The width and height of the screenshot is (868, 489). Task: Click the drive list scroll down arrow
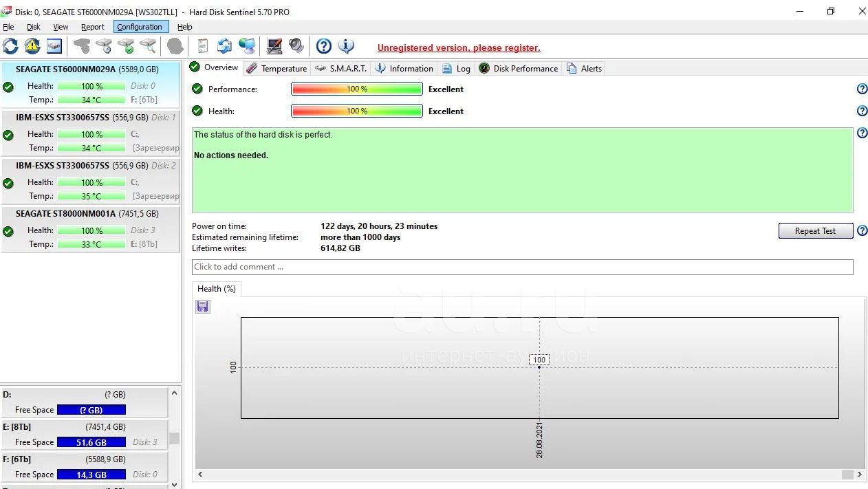pyautogui.click(x=175, y=483)
